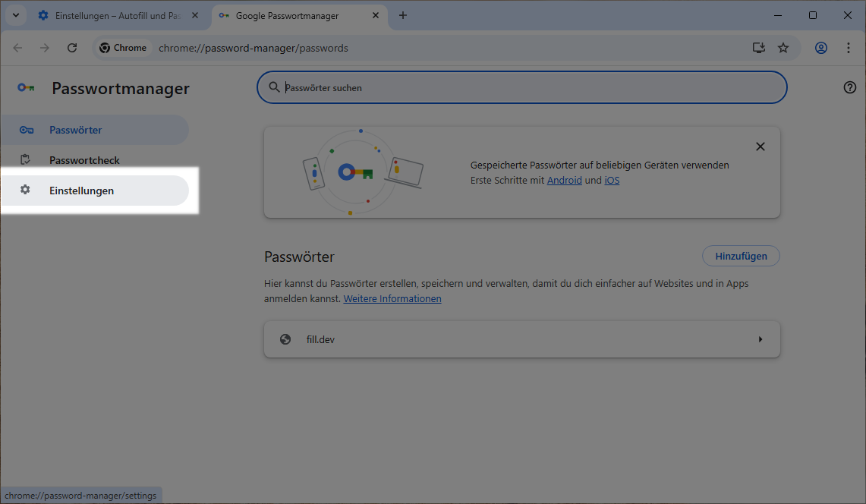Bookmark this page with the star icon

point(783,48)
